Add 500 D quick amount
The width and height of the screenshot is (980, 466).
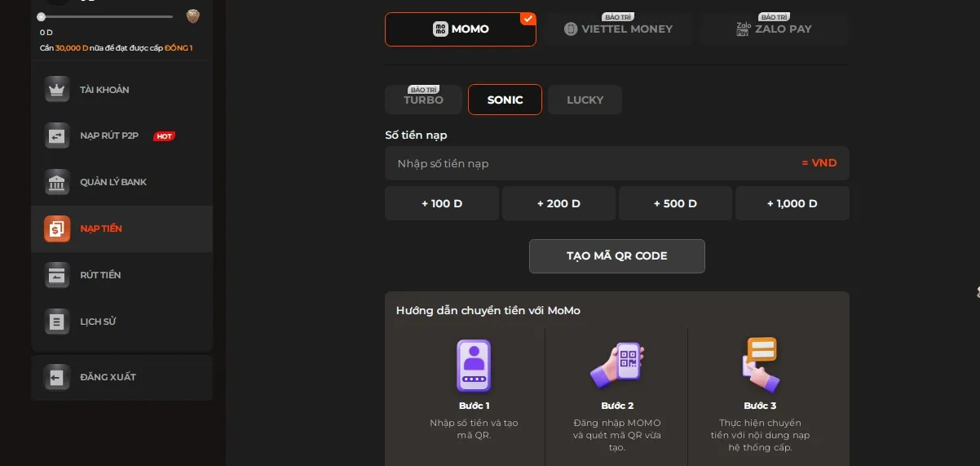click(x=675, y=203)
